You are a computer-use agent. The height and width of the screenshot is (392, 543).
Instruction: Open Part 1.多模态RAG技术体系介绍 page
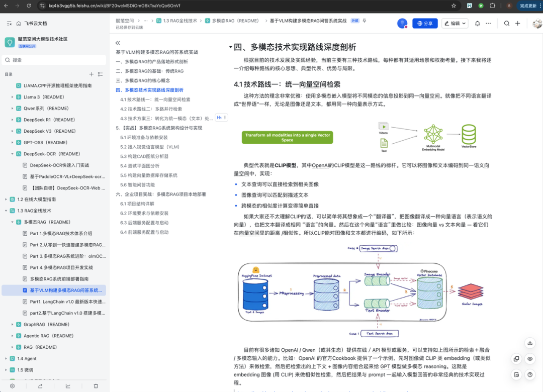(61, 233)
